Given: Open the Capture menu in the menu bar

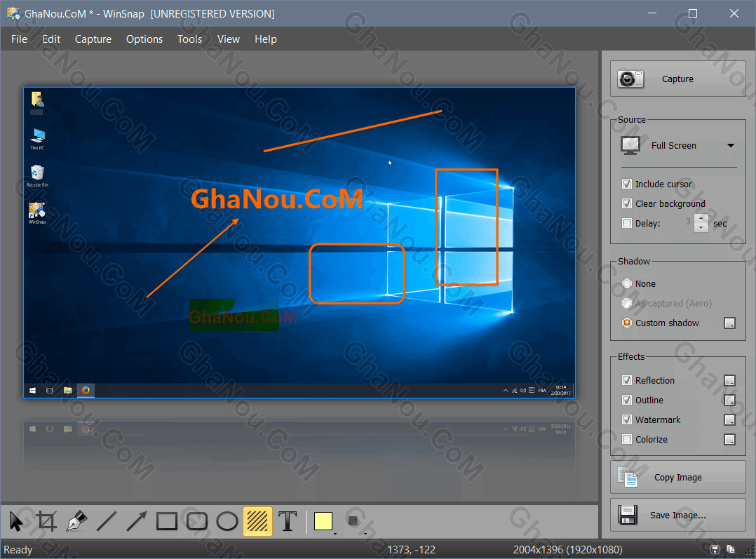Looking at the screenshot, I should pos(93,39).
